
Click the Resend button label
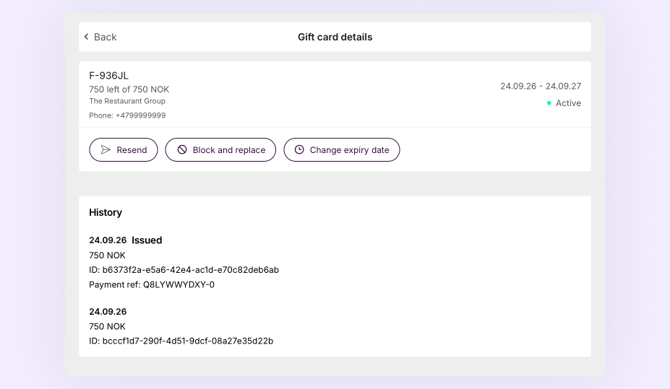132,150
